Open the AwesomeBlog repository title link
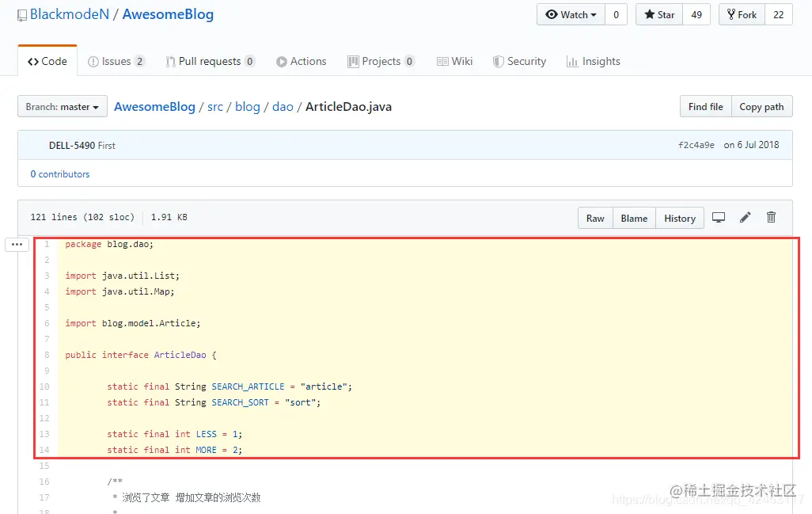Image resolution: width=812 pixels, height=514 pixels. point(168,14)
